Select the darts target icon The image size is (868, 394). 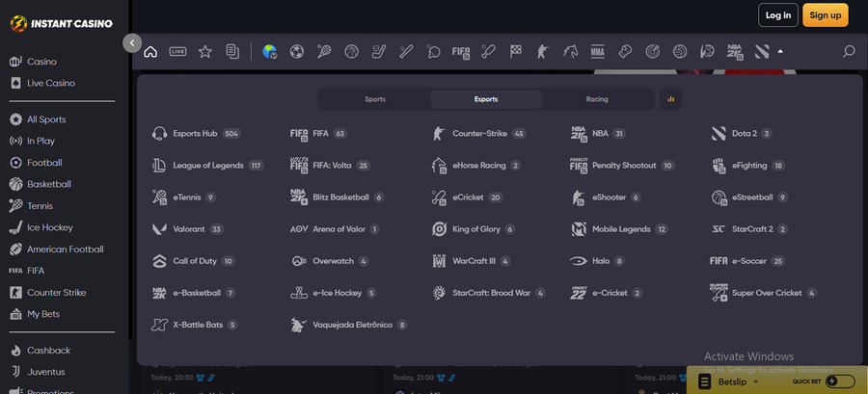pyautogui.click(x=652, y=51)
